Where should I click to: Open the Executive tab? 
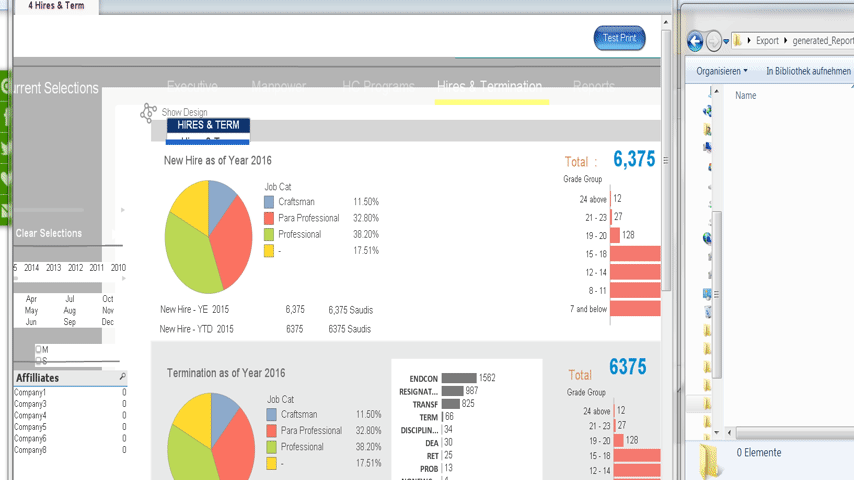[x=192, y=86]
